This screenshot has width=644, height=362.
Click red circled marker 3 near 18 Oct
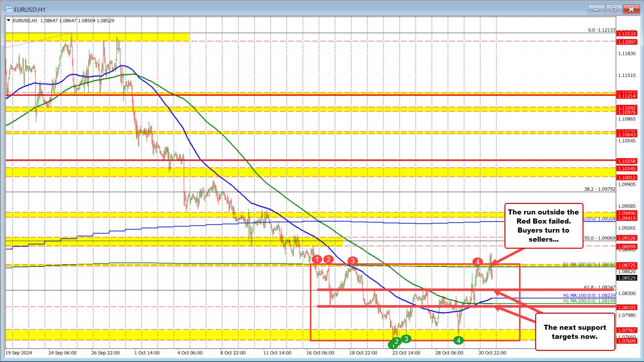[353, 261]
